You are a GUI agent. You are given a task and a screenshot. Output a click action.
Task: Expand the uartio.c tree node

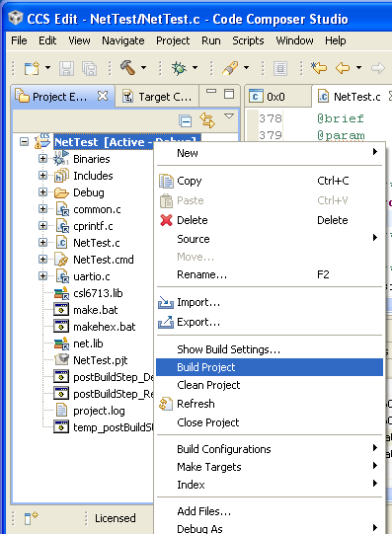click(x=42, y=275)
